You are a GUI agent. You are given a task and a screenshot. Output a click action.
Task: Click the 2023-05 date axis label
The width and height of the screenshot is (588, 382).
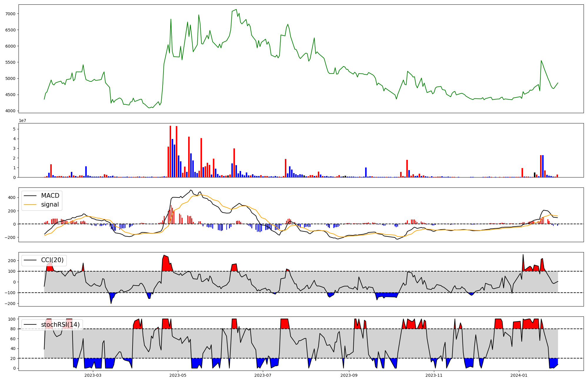[x=178, y=375]
